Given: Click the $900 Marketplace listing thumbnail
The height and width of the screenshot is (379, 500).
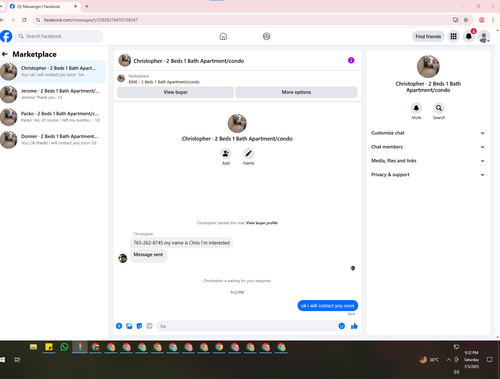Looking at the screenshot, I should tap(121, 78).
